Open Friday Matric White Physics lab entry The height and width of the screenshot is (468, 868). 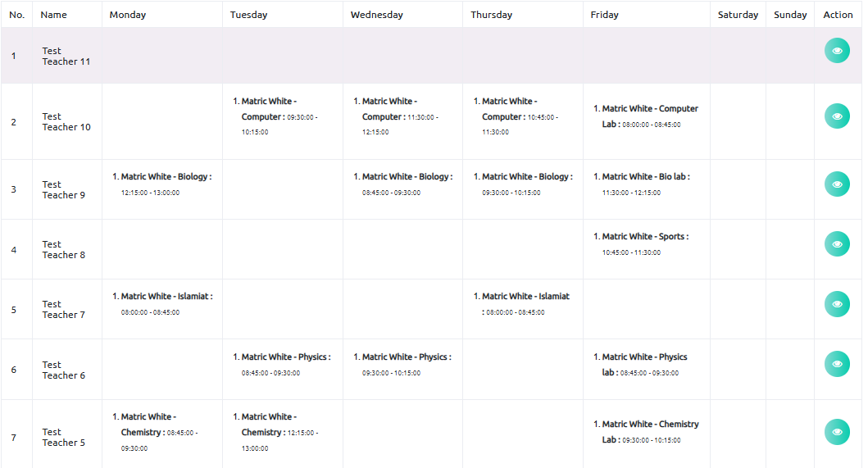641,364
